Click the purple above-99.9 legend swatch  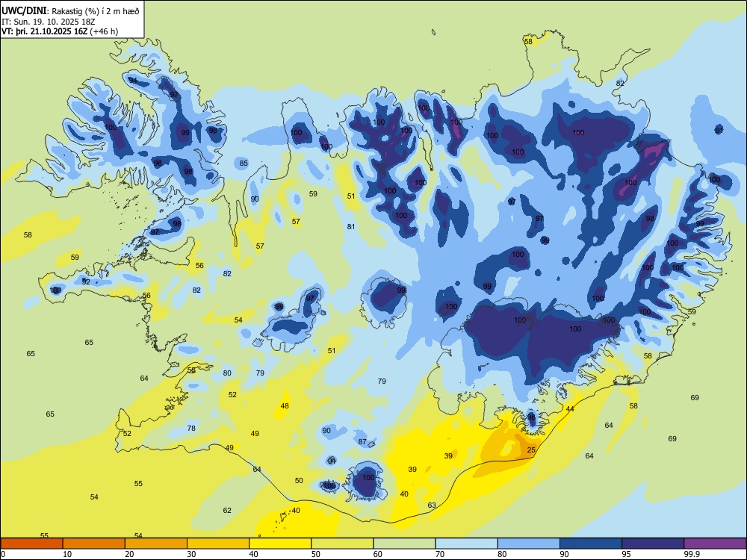[715, 544]
